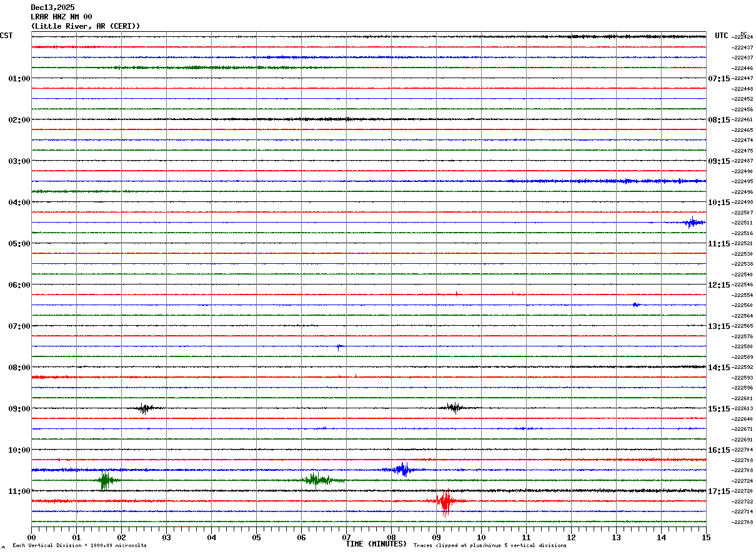The width and height of the screenshot is (756, 554).
Task: Click the small blue spike on the 07:30 trace
Action: tap(339, 346)
